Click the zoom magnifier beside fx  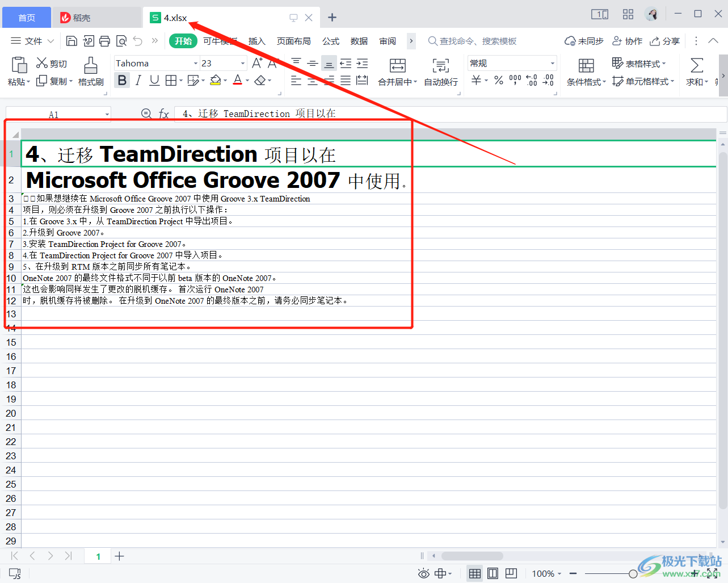point(146,114)
